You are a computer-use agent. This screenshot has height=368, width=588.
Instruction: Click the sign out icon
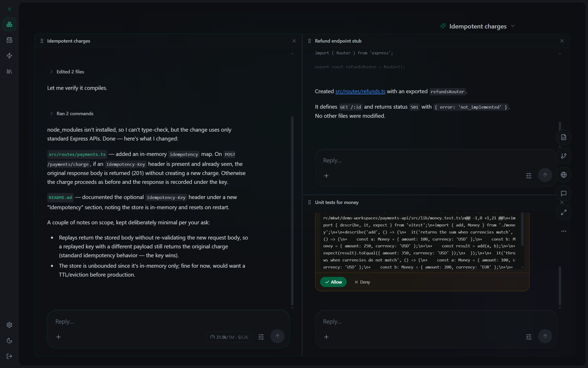coord(9,356)
